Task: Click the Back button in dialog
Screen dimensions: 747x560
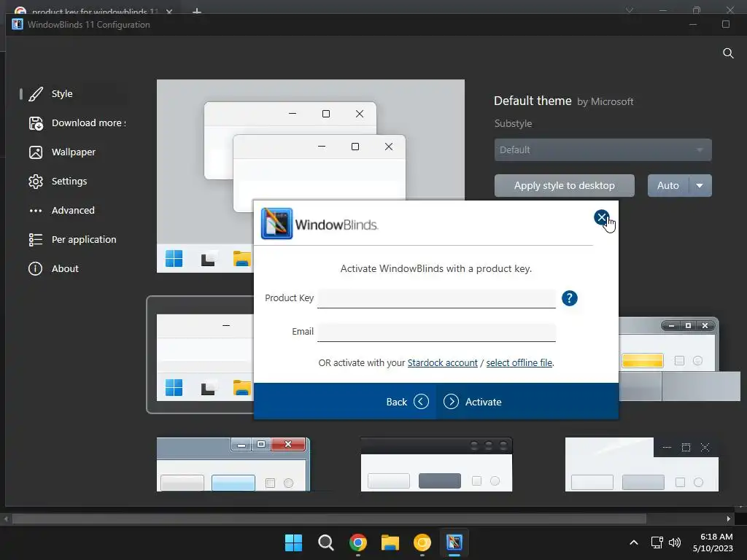Action: [x=407, y=402]
